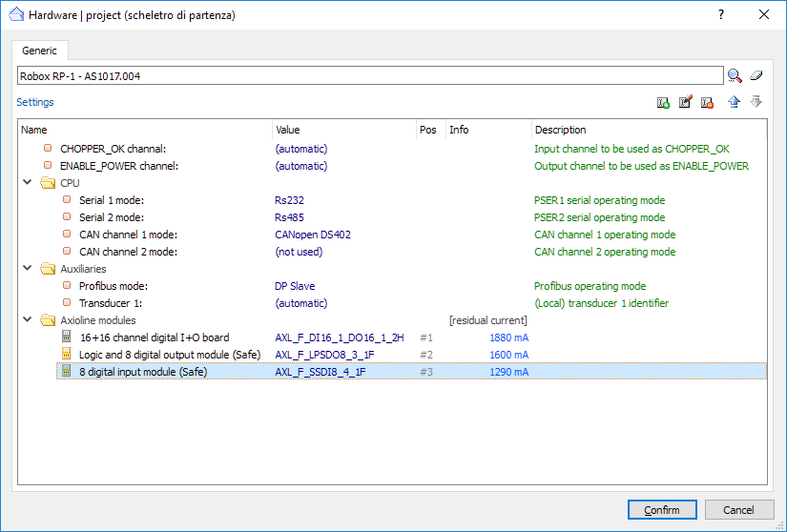Click the AXL_F_SSDI8_4_1F value
The width and height of the screenshot is (787, 532).
(x=321, y=372)
